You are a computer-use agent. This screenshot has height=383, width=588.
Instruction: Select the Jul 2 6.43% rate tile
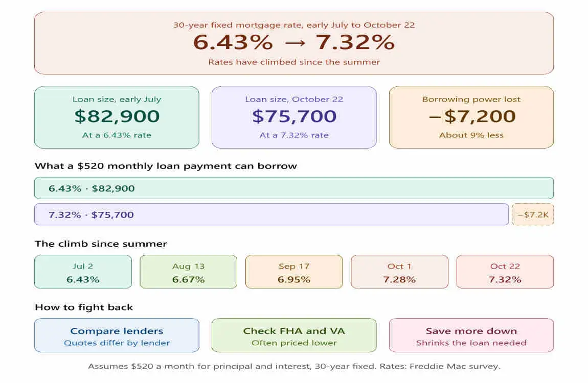coord(83,272)
